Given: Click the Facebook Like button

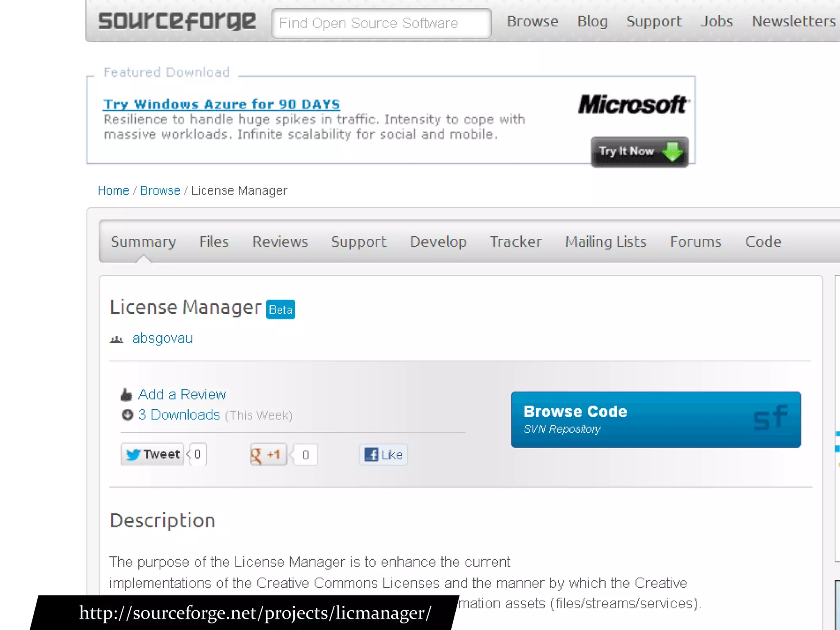Looking at the screenshot, I should click(383, 454).
